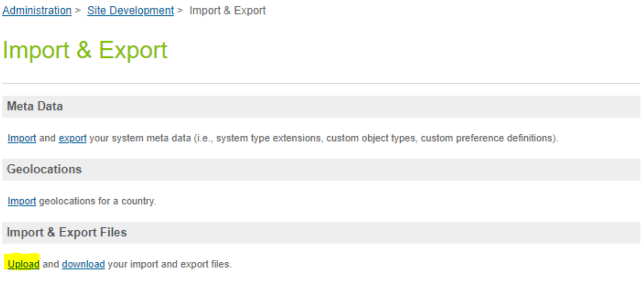Click the download link for export files
644x281 pixels.
pyautogui.click(x=83, y=264)
